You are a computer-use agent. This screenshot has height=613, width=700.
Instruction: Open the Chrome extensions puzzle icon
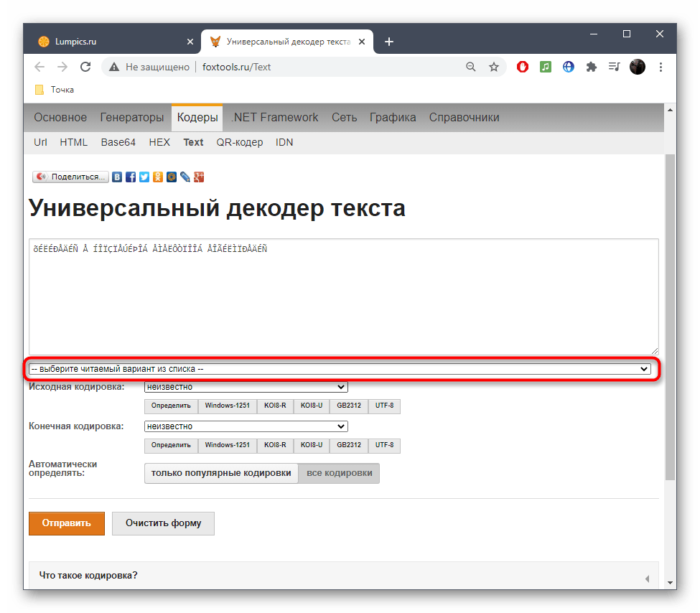click(x=591, y=67)
